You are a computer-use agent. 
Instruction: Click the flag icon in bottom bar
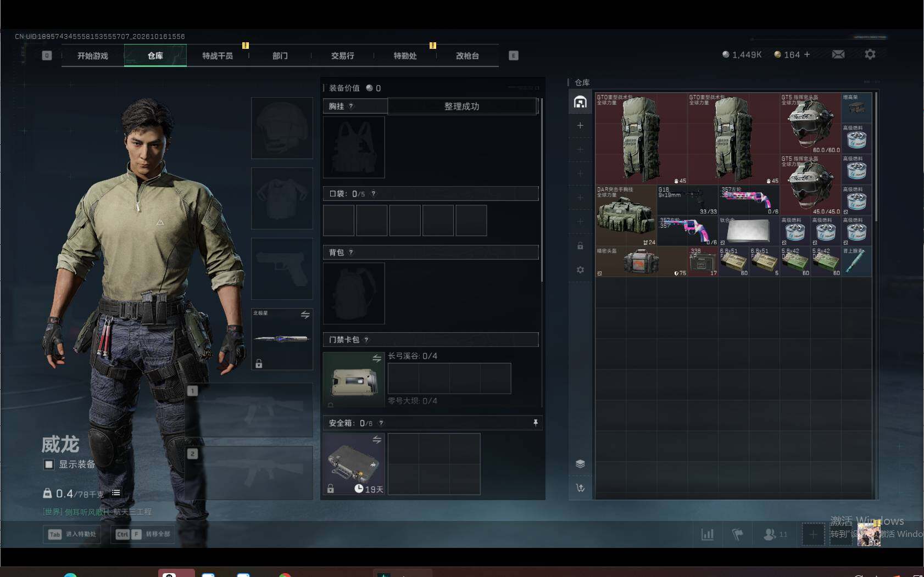tap(737, 534)
